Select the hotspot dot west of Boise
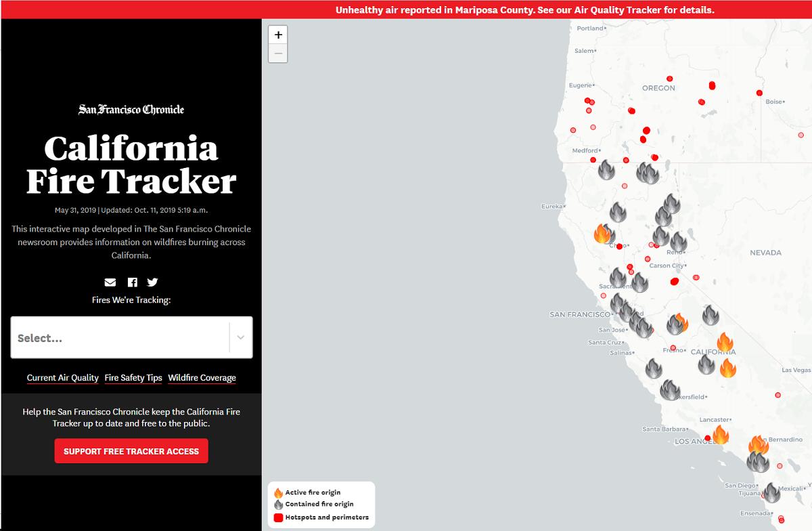This screenshot has width=812, height=531. pos(759,93)
